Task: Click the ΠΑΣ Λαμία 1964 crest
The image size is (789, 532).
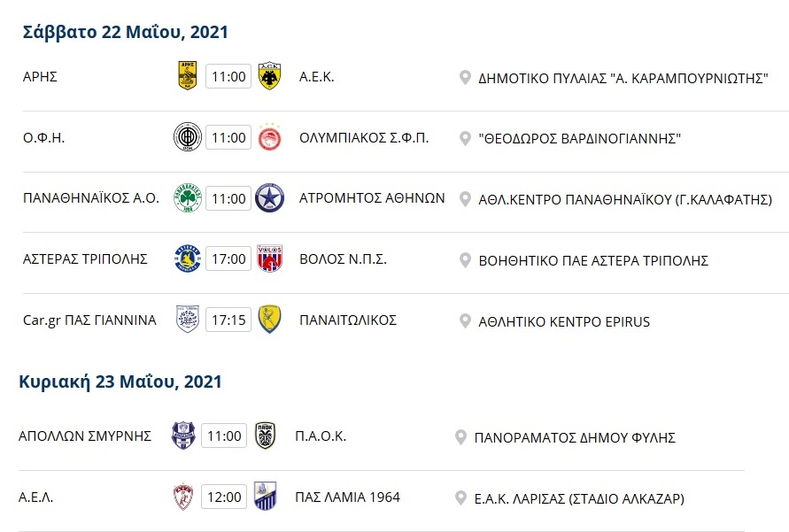Action: tap(265, 497)
